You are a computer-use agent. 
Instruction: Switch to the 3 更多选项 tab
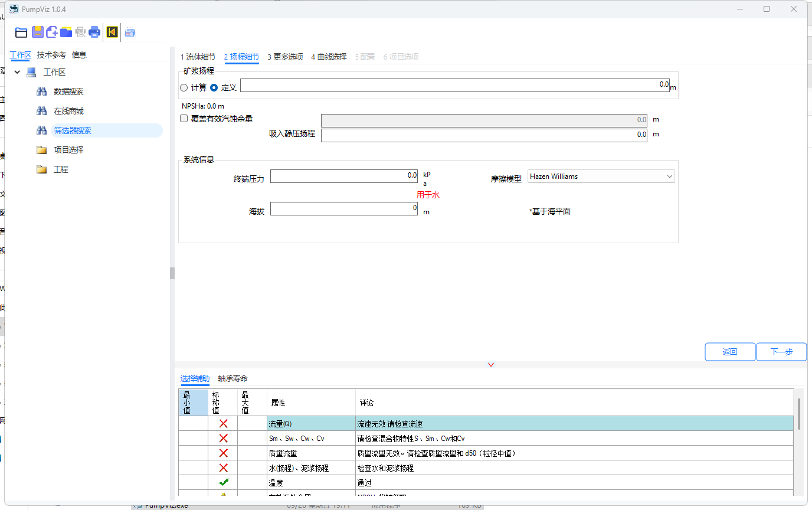285,57
